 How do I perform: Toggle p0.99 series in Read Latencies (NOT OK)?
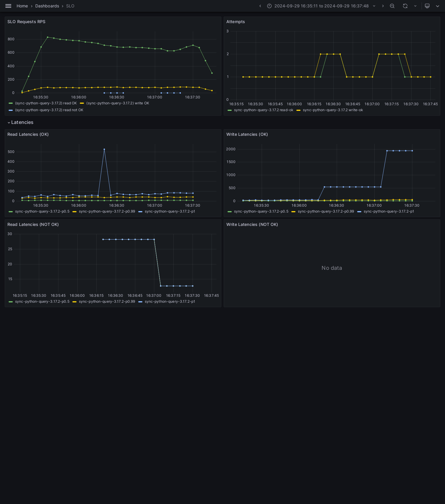(x=107, y=302)
